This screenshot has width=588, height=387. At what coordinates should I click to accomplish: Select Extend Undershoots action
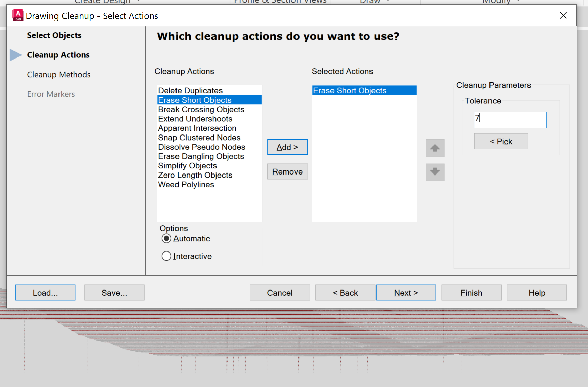tap(209, 119)
